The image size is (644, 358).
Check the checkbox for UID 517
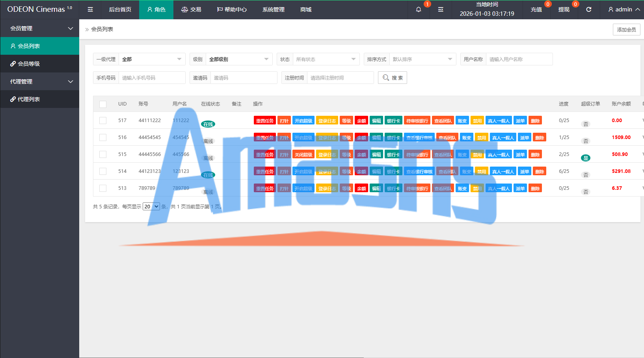coord(103,121)
